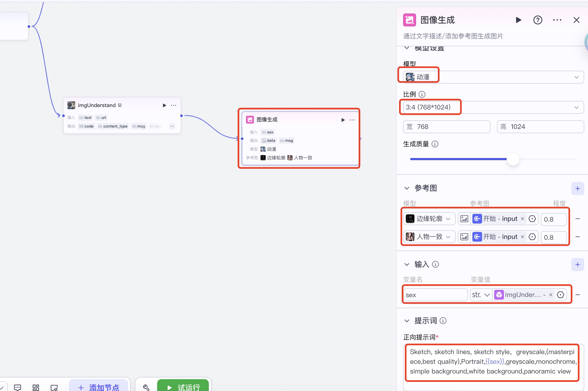Delete the sex input row

(x=577, y=295)
